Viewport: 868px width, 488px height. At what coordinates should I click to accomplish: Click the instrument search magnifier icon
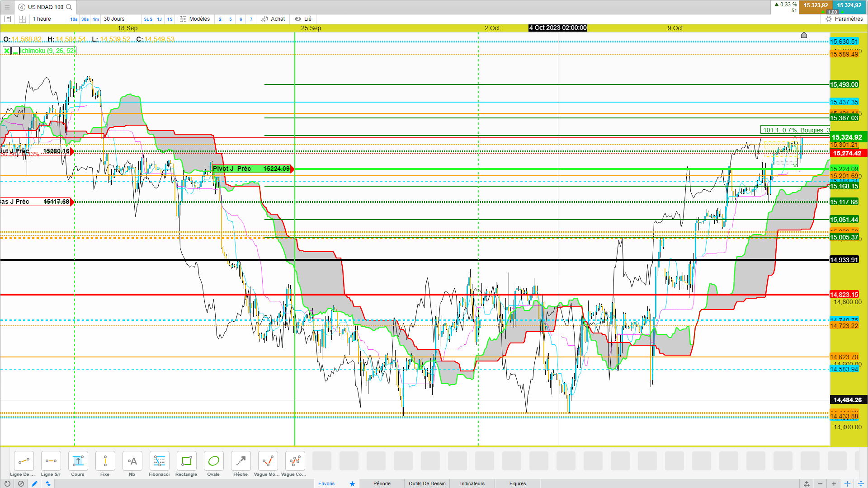(69, 7)
